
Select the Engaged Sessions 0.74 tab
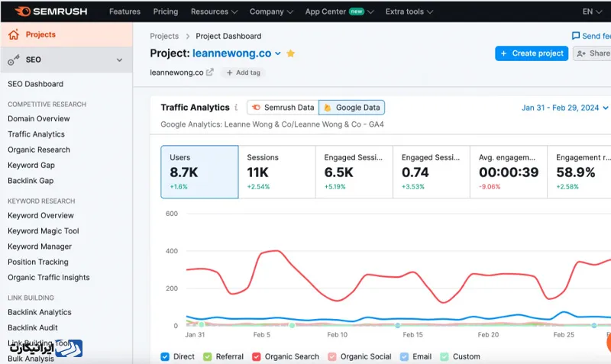click(x=432, y=172)
